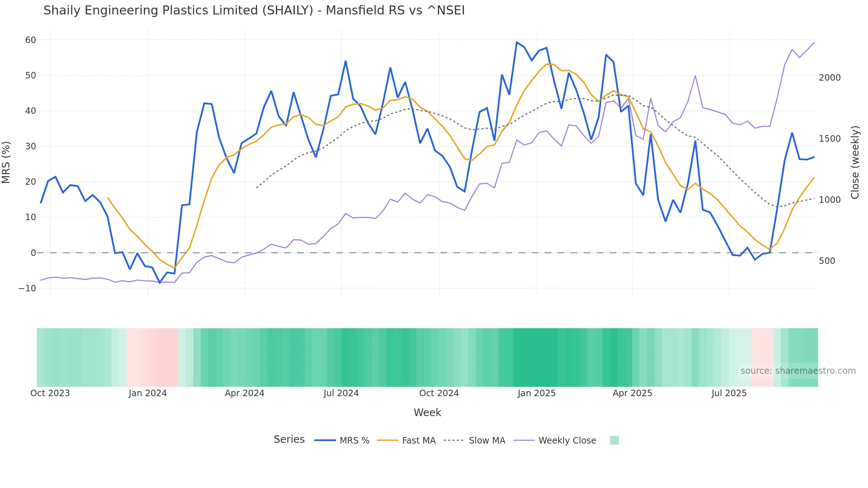This screenshot has height=488, width=868.
Task: Click the 50 tick on MRS axis
Action: (x=31, y=76)
